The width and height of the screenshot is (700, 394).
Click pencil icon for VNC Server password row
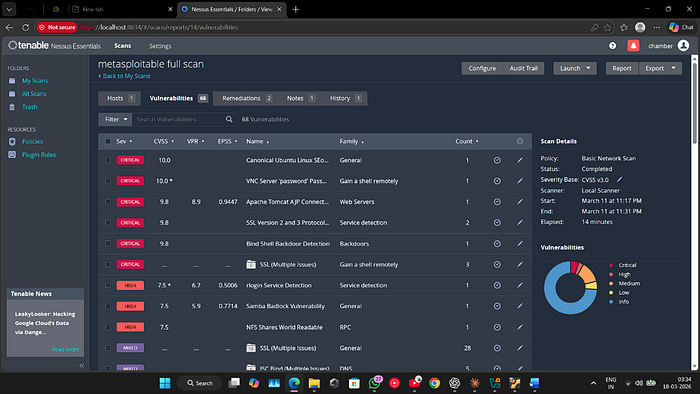(520, 181)
